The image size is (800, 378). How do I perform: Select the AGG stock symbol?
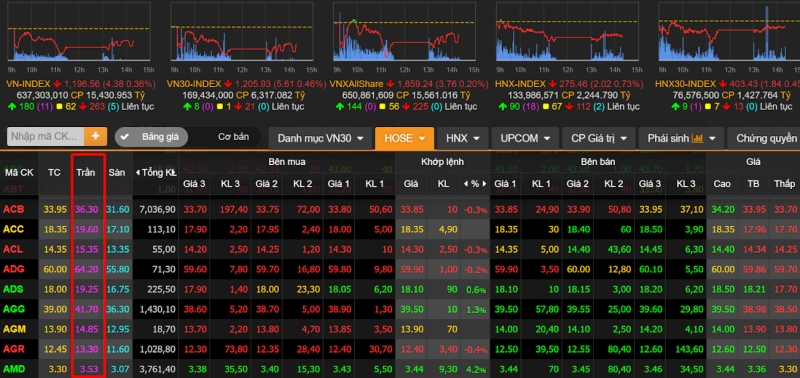click(x=14, y=309)
